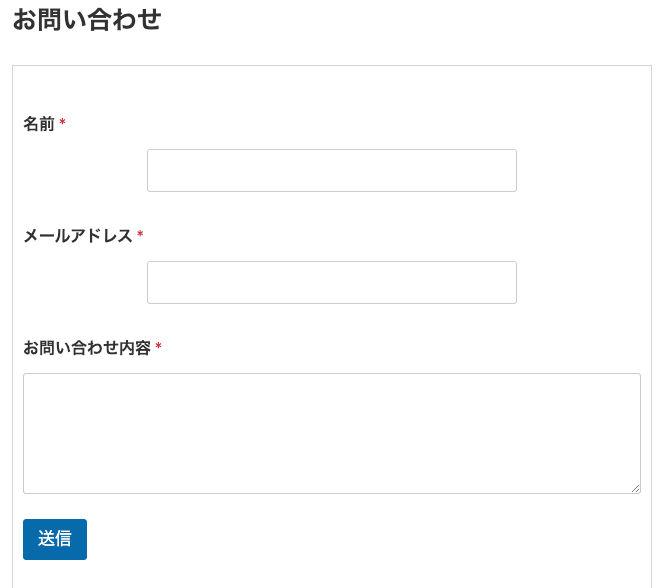Click the 名前 text input field
The image size is (656, 588).
(x=331, y=170)
